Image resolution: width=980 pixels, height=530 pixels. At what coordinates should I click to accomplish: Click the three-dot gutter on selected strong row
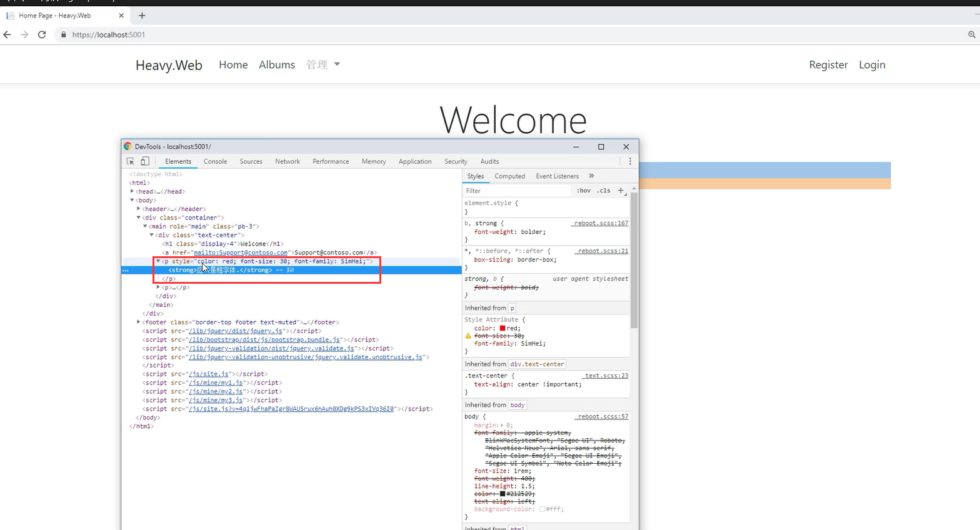coord(125,270)
